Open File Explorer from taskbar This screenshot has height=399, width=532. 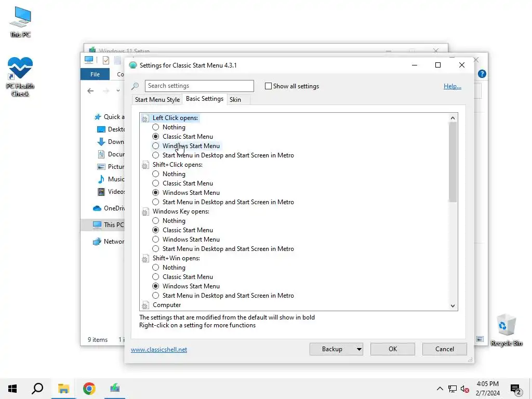[x=63, y=389]
